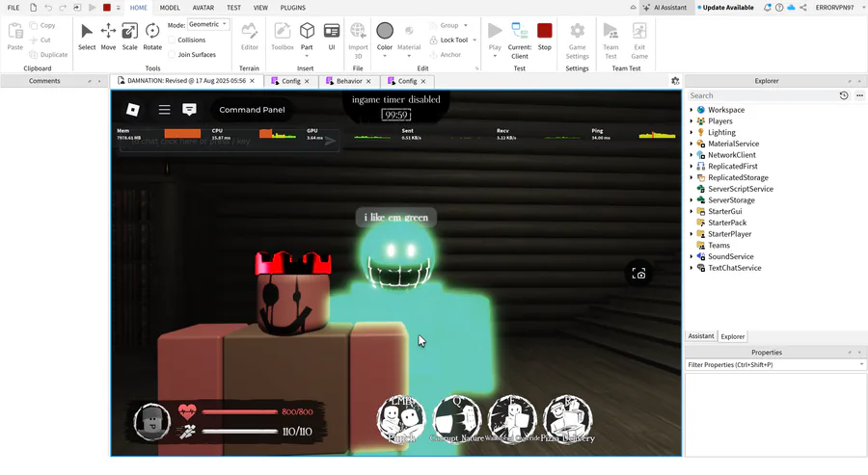Open the MODEL ribbon tab
Screen dimensions: 868x475
(170, 8)
